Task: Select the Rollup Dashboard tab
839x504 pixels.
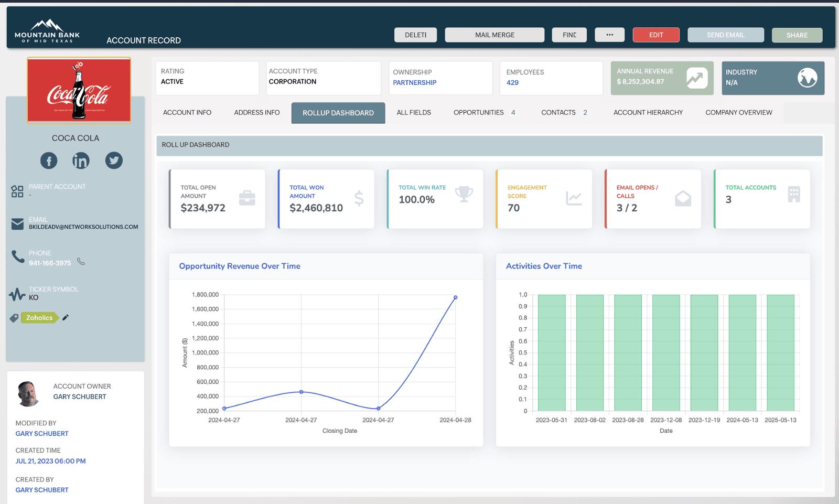Action: pyautogui.click(x=338, y=113)
